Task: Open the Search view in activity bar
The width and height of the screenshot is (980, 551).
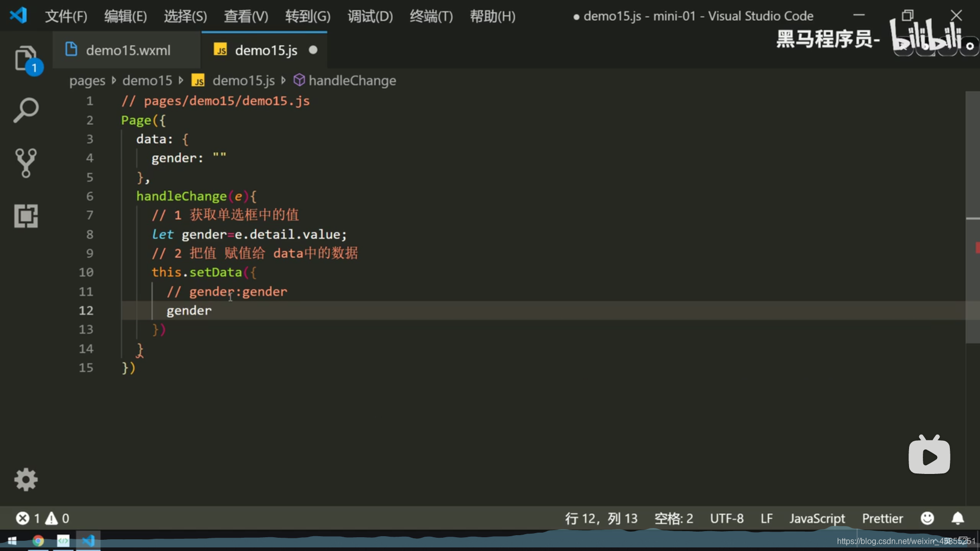Action: point(26,110)
